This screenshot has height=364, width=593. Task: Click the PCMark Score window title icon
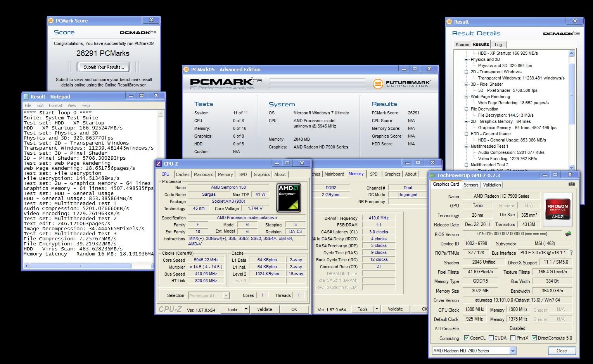point(52,21)
